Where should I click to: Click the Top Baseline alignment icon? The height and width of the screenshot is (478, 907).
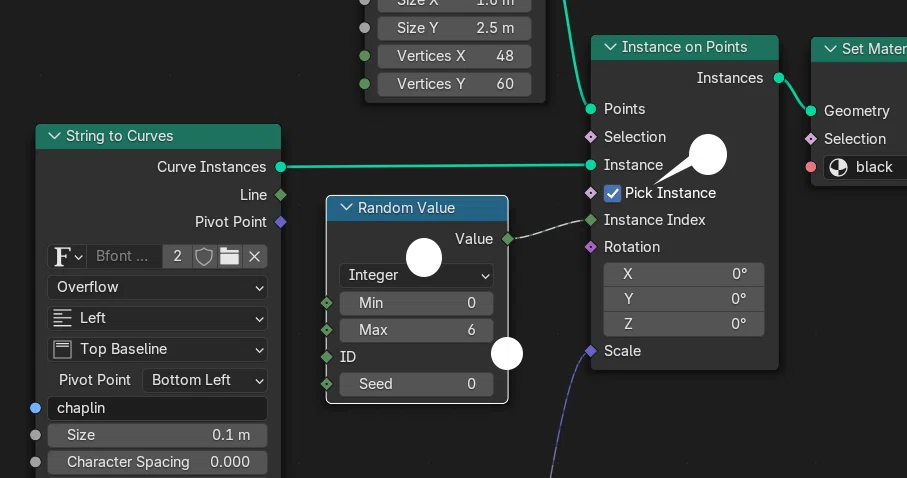(62, 349)
